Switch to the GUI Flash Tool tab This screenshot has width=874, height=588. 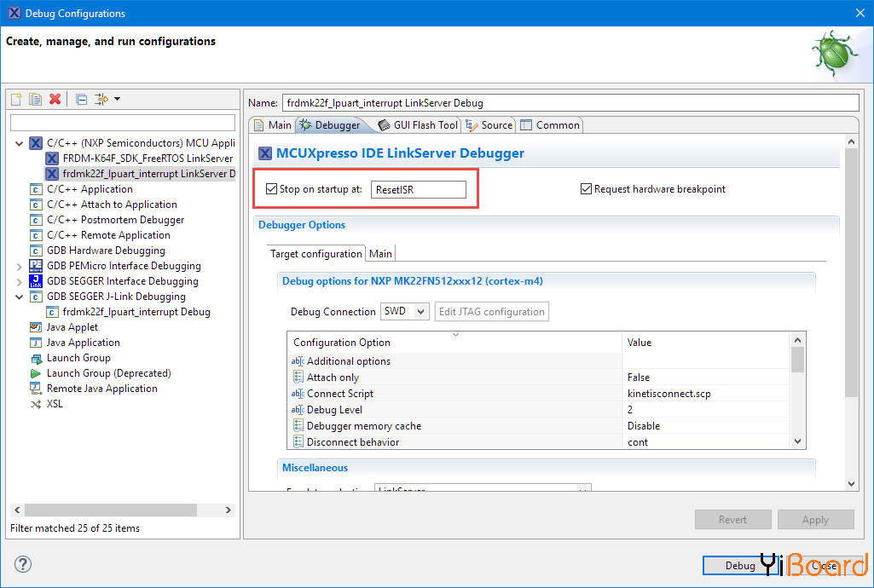coord(418,125)
